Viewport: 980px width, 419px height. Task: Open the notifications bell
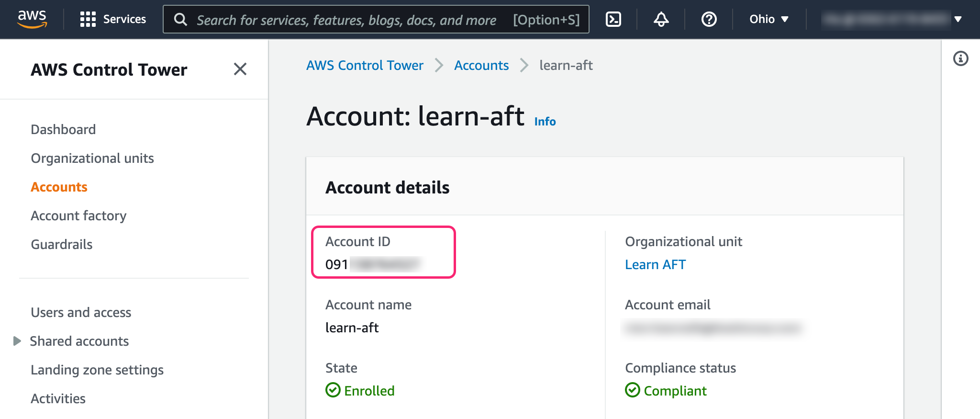click(x=661, y=19)
